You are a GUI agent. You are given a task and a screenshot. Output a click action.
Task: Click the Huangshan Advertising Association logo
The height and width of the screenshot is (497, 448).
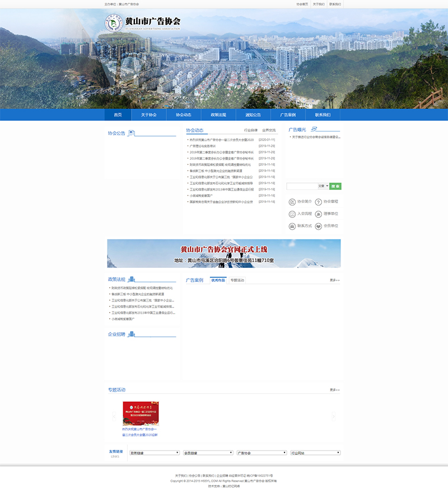pos(114,23)
